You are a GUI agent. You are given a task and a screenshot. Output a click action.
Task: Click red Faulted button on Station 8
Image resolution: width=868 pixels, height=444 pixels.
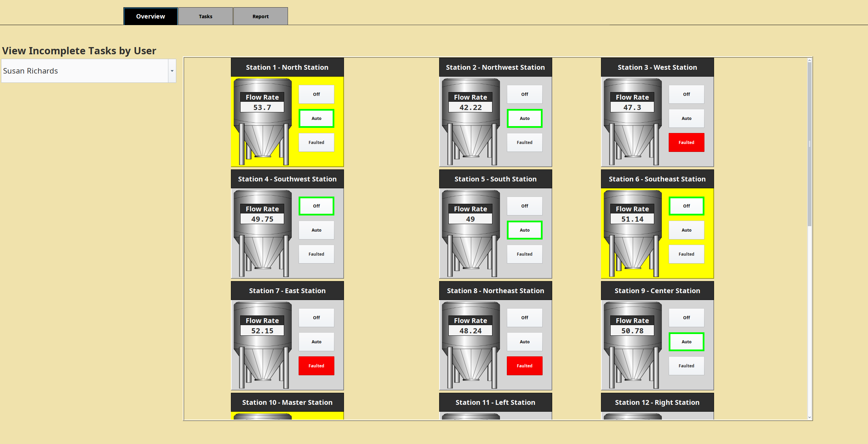(x=525, y=366)
